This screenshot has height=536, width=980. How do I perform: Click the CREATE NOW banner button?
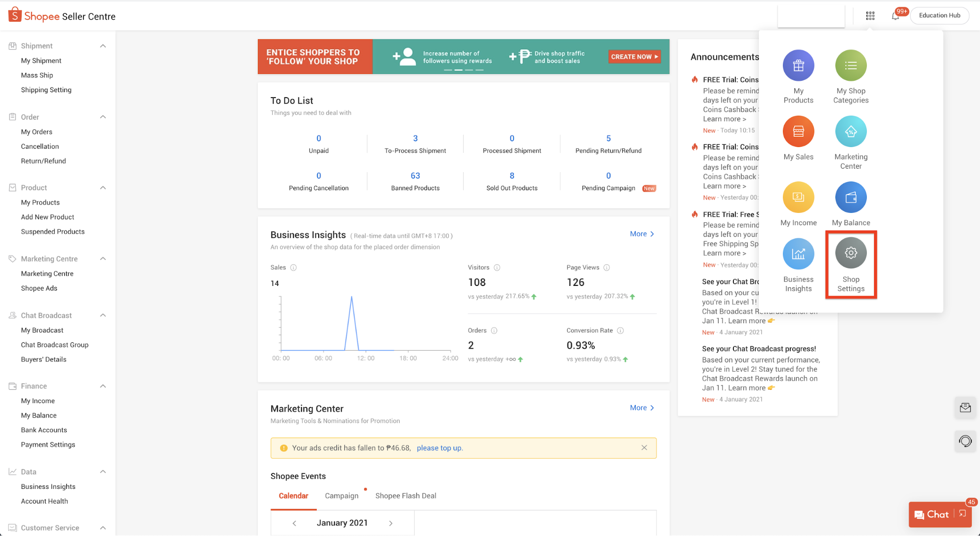tap(634, 57)
